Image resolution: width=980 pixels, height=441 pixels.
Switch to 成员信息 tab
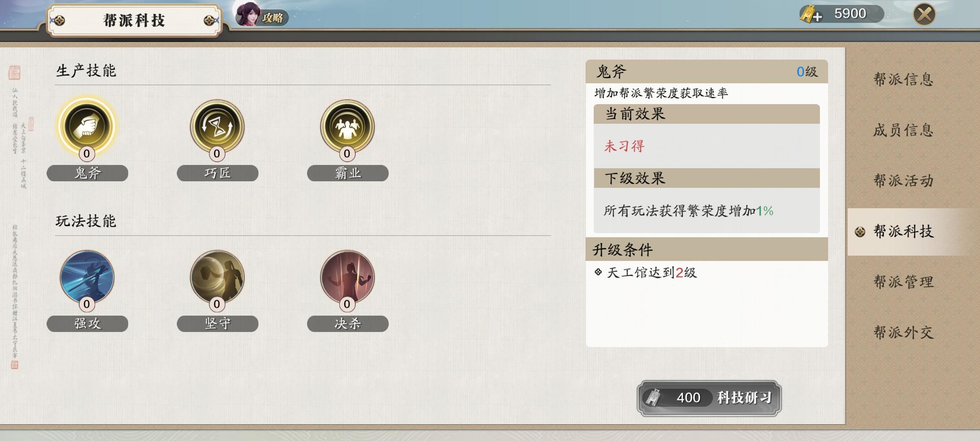(903, 130)
